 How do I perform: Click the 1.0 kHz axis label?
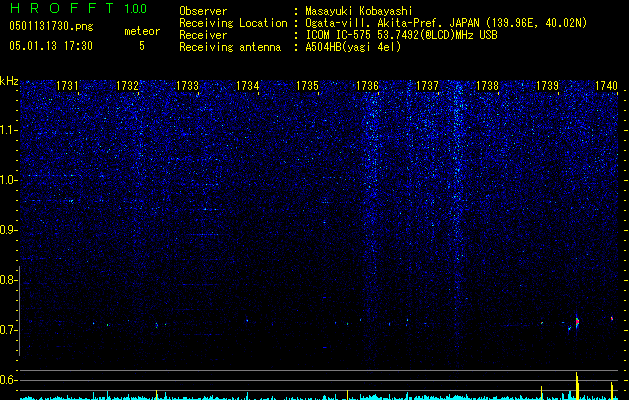pyautogui.click(x=9, y=180)
